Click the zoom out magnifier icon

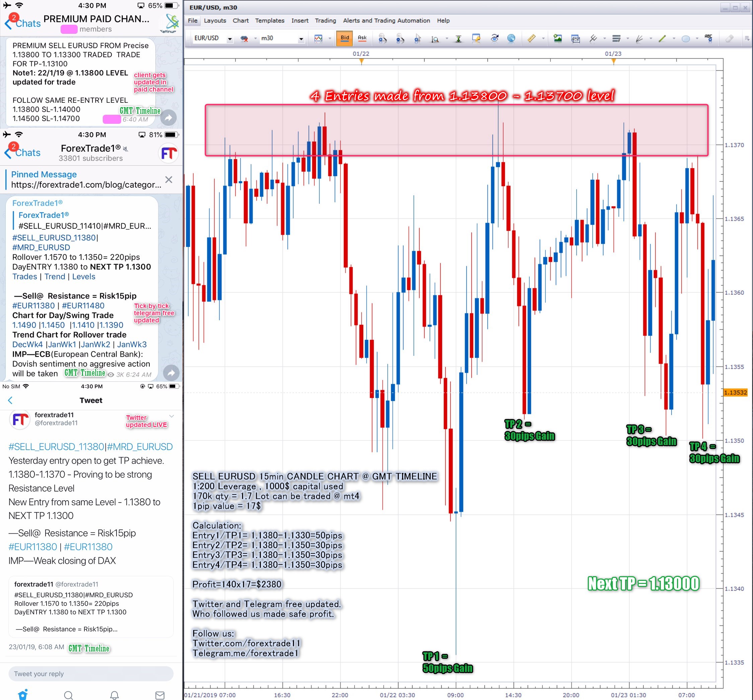400,38
